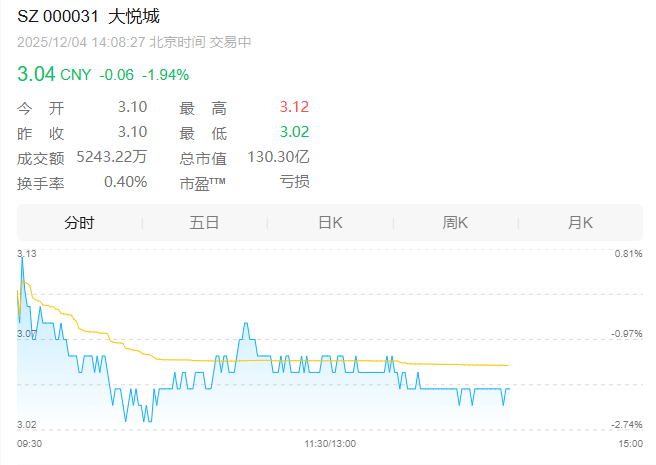The width and height of the screenshot is (656, 465).
Task: Click the timestamp 2025/12/04 14:08:27
Action: (81, 42)
